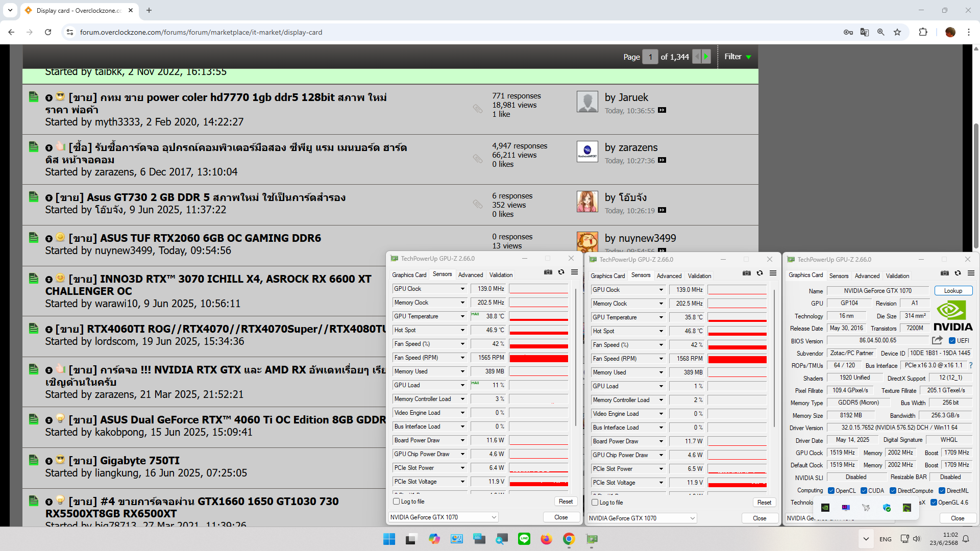Toggle the UEFI checkbox
Viewport: 980px width, 551px height.
[952, 341]
